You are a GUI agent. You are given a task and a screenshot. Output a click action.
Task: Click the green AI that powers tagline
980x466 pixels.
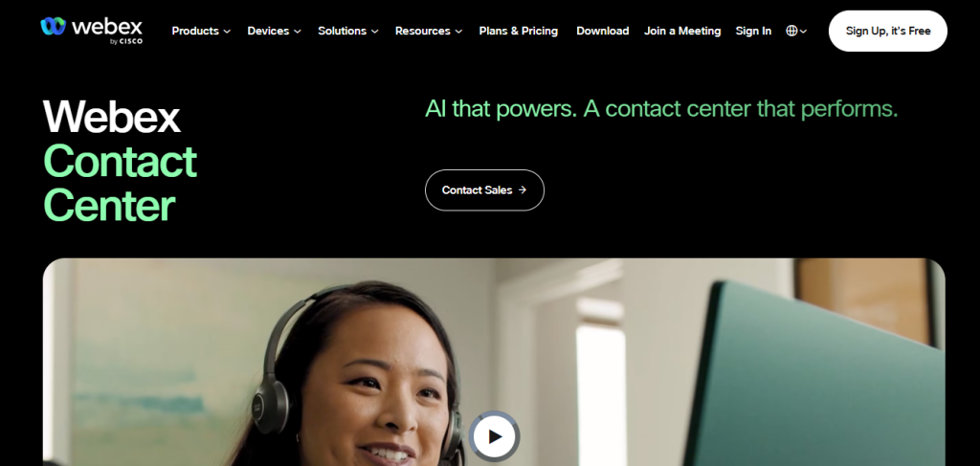661,109
